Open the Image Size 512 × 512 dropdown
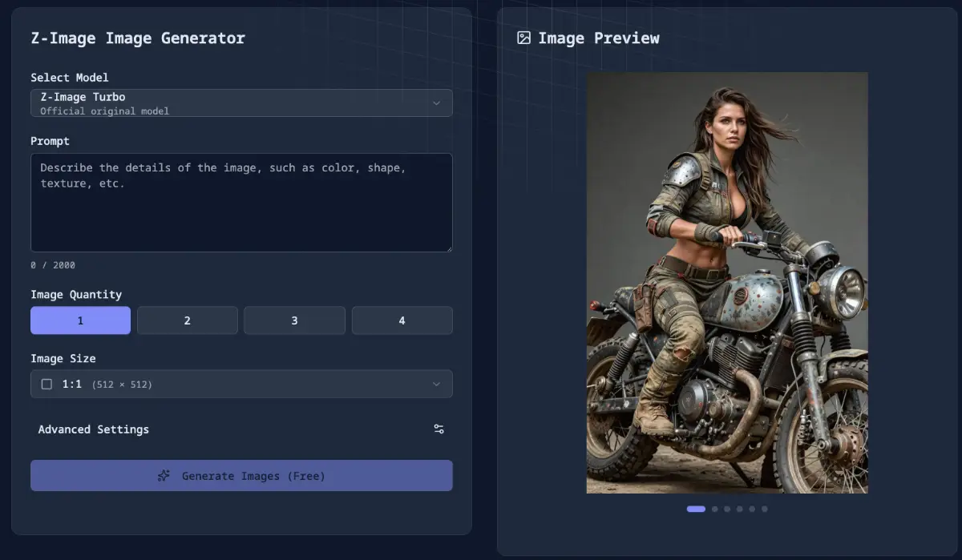This screenshot has width=962, height=560. tap(240, 384)
